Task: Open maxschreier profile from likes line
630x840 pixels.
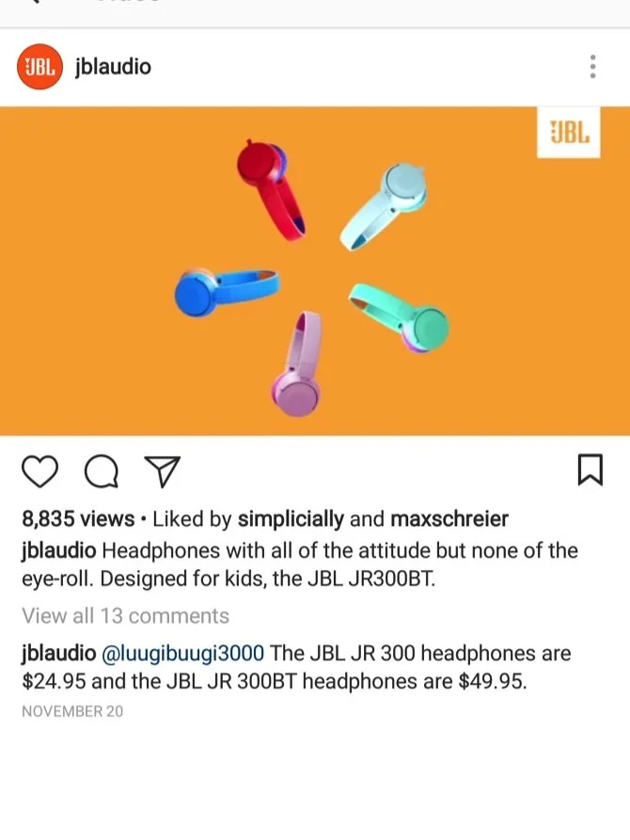Action: pyautogui.click(x=449, y=518)
